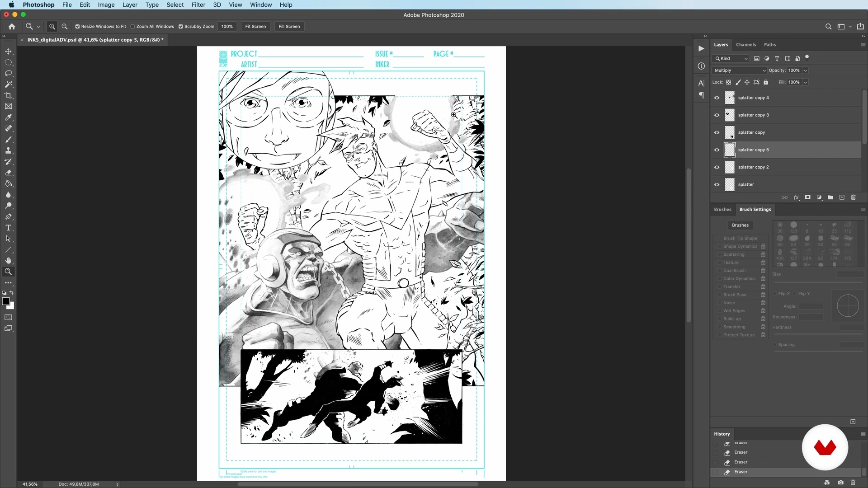Viewport: 868px width, 488px height.
Task: Open the layer fx styles icon
Action: (797, 197)
